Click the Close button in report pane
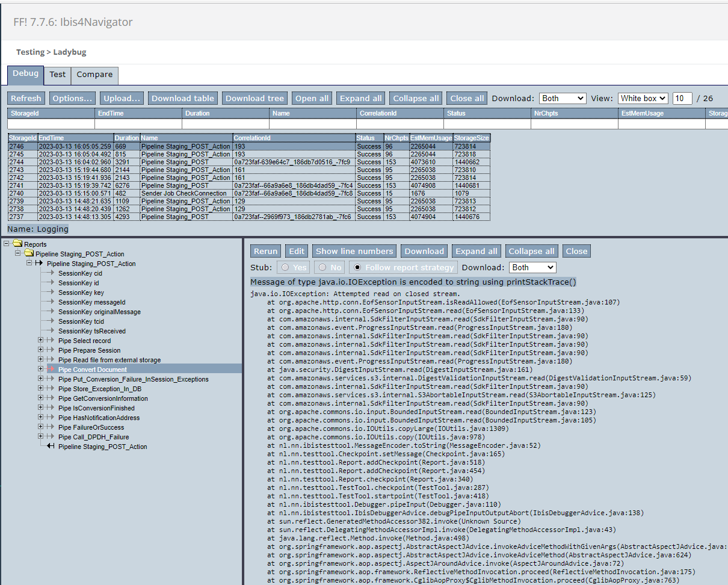This screenshot has height=585, width=728. (576, 251)
